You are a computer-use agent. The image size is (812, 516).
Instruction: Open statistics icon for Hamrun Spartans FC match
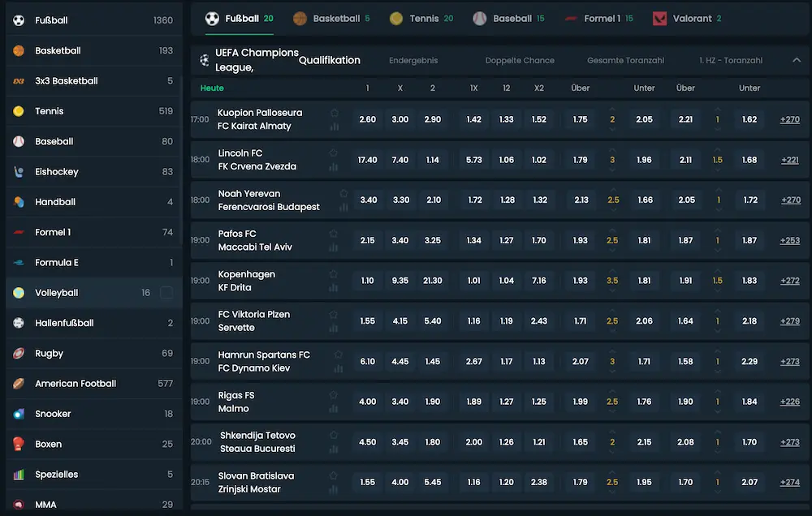[338, 368]
